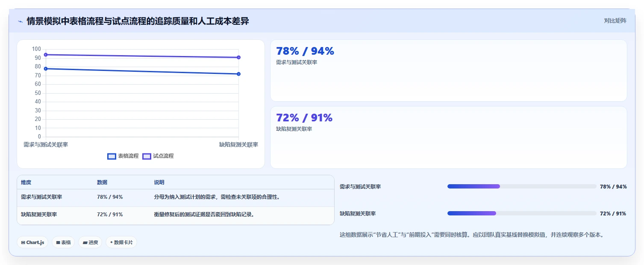The height and width of the screenshot is (265, 644).
Task: Select table cell 72% / 91%
Action: point(110,215)
